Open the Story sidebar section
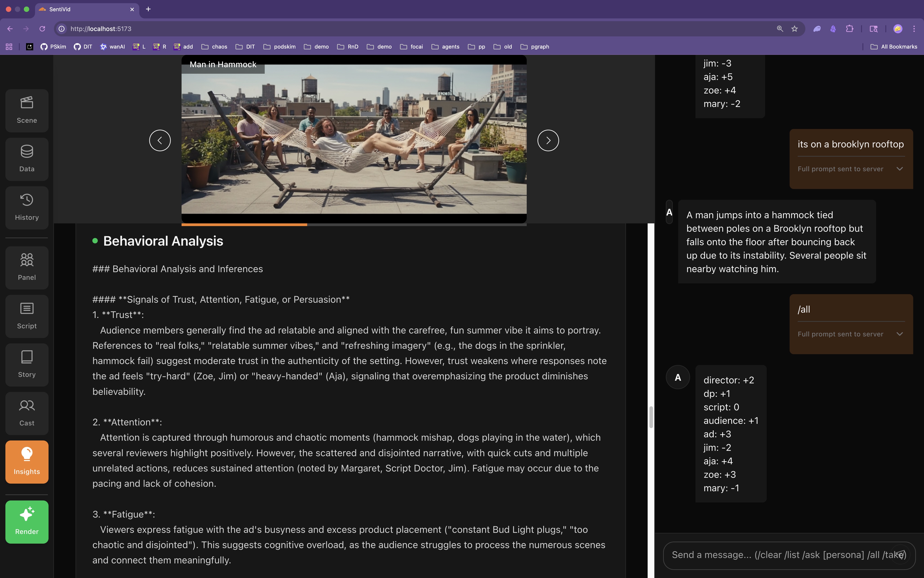 pos(27,365)
